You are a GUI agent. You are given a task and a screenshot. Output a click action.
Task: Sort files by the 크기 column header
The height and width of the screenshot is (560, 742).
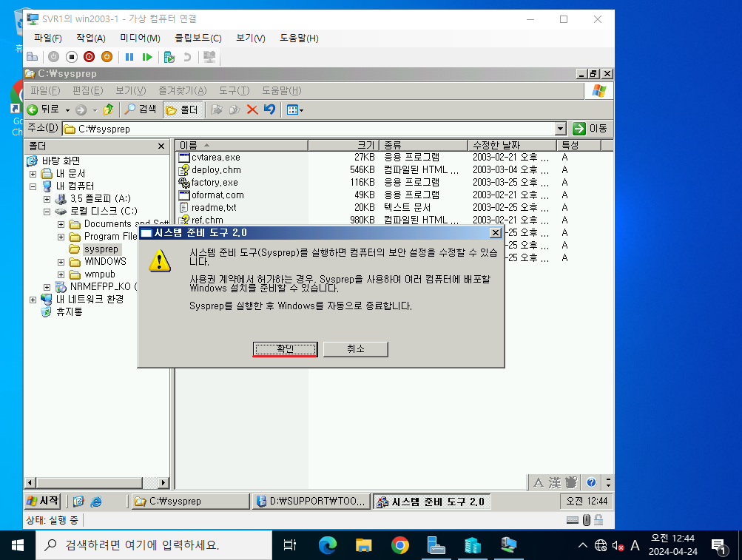[x=345, y=145]
